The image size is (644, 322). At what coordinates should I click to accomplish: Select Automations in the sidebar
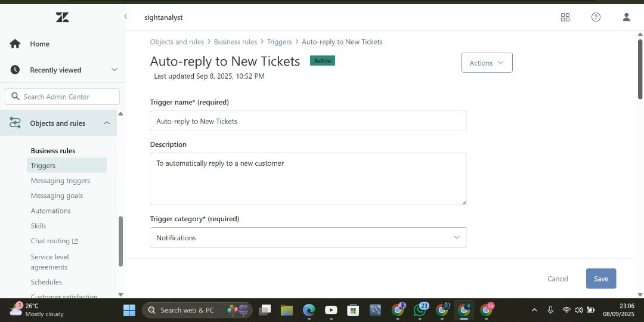(x=51, y=211)
